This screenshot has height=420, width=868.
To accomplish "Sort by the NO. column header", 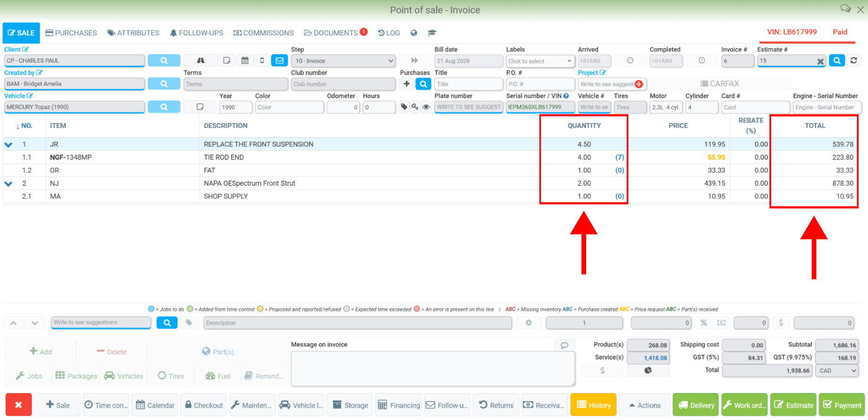I will [x=24, y=126].
